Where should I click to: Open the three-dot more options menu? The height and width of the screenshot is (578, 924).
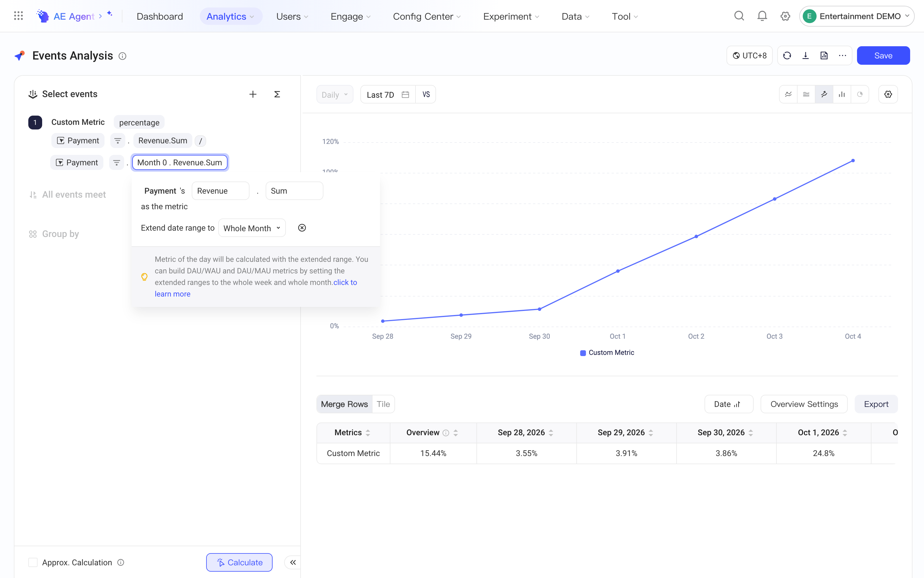pos(843,55)
